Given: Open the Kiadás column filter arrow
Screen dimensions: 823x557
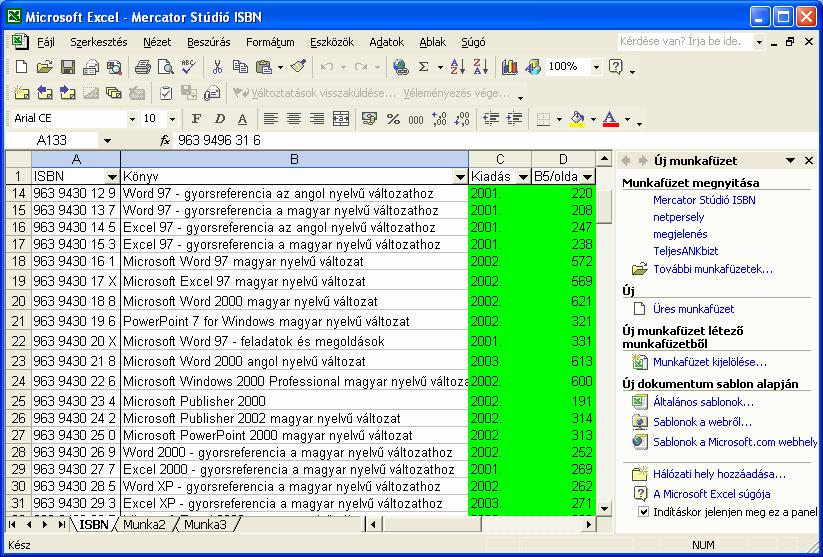Looking at the screenshot, I should coord(523,177).
